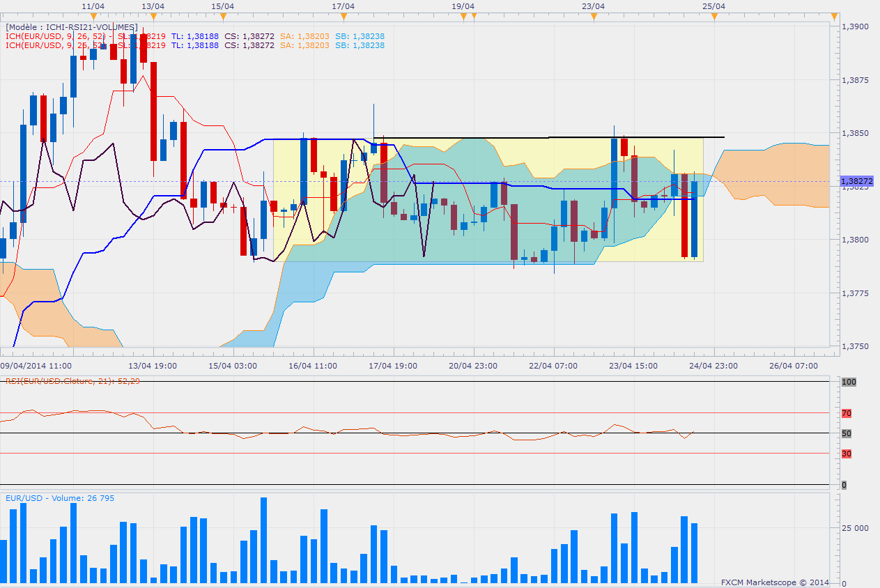Click the 1,3875 price axis label
This screenshot has height=588, width=880.
[854, 80]
